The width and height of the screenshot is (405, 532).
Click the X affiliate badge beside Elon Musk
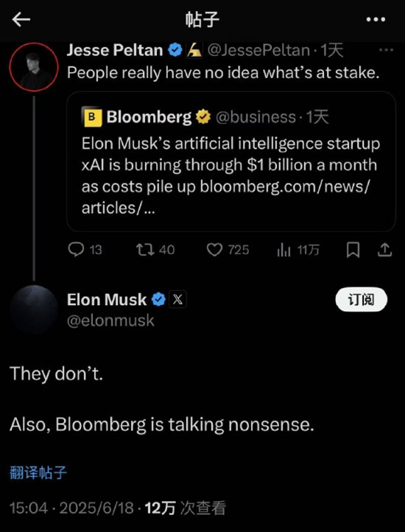(x=177, y=300)
